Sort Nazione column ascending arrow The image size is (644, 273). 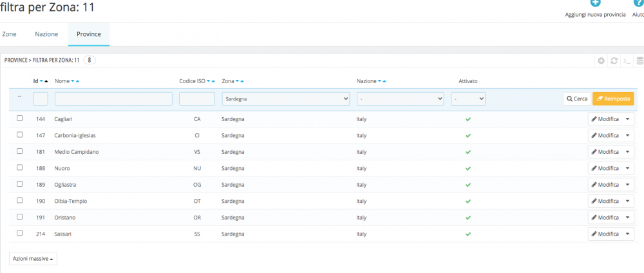coord(384,81)
